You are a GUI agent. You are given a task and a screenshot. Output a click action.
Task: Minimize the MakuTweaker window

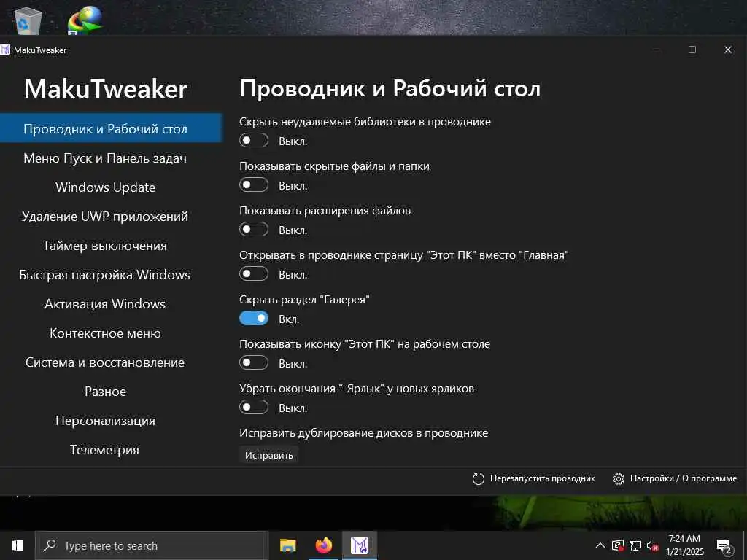point(657,50)
